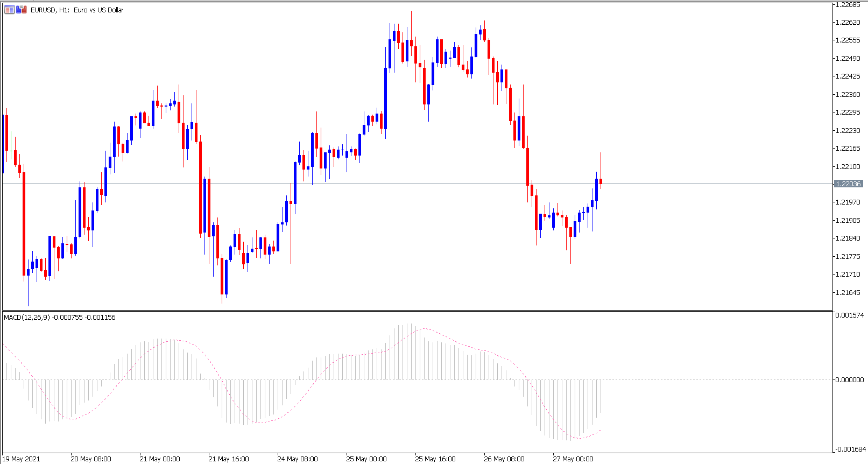868x464 pixels.
Task: Click the '27 May 00:00' time axis label
Action: click(x=573, y=459)
